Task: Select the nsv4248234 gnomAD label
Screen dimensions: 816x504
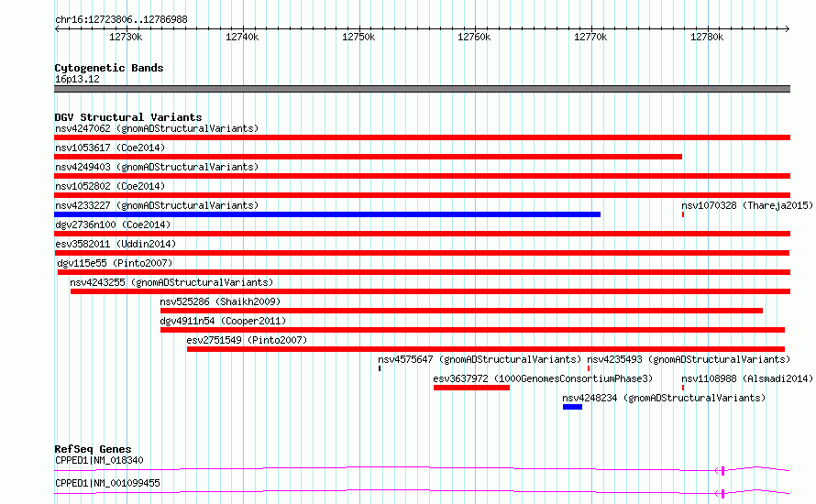Action: [x=664, y=398]
